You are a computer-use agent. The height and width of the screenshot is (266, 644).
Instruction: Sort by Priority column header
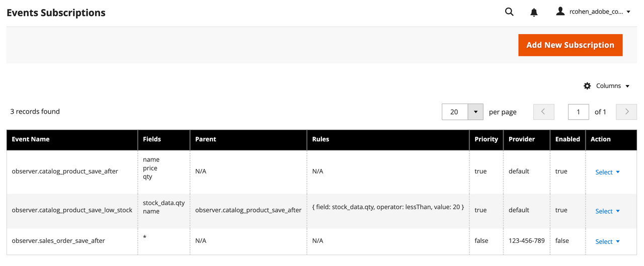[486, 139]
